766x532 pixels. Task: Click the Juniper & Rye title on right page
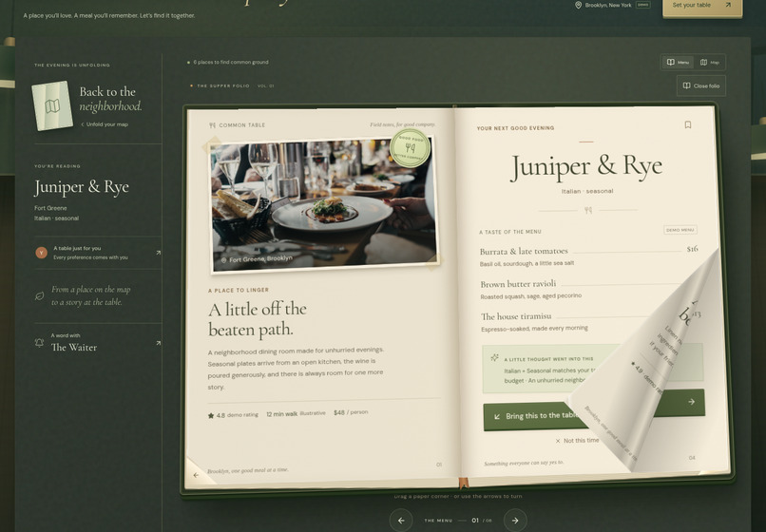tap(586, 167)
